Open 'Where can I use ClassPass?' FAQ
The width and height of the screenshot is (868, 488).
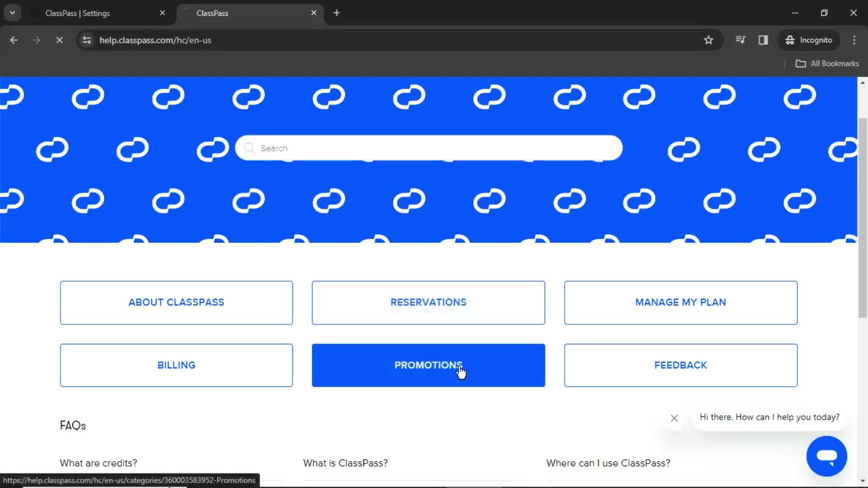point(609,463)
